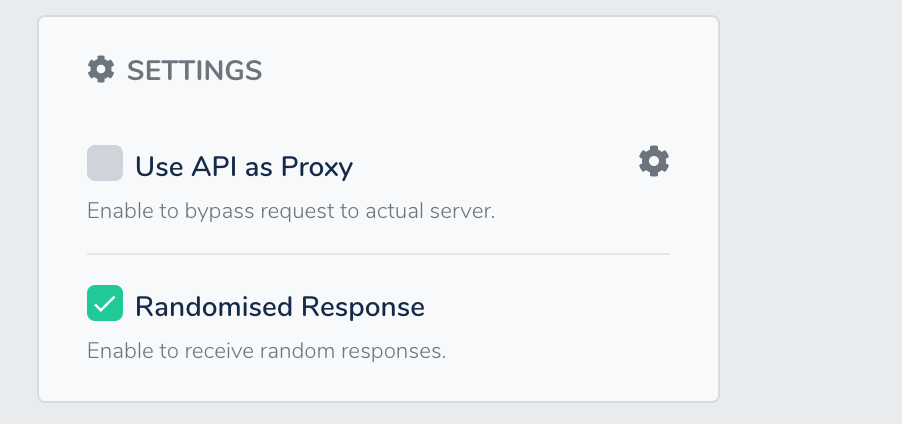Click the word "Response" in the second option
902x424 pixels.
[363, 307]
